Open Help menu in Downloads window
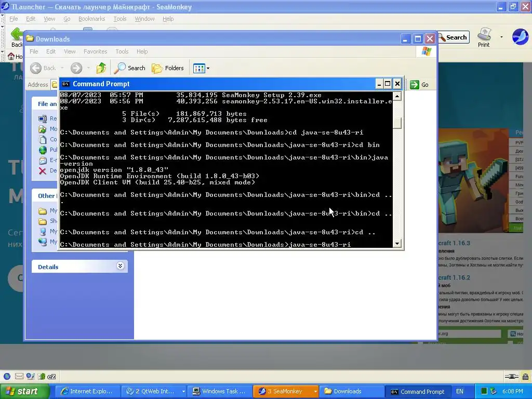Screen dimensions: 532x399 point(142,51)
